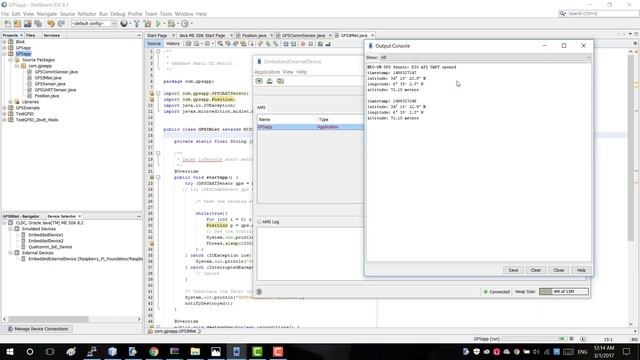Open the Tools menu
This screenshot has height=360, width=640.
pos(166,14)
